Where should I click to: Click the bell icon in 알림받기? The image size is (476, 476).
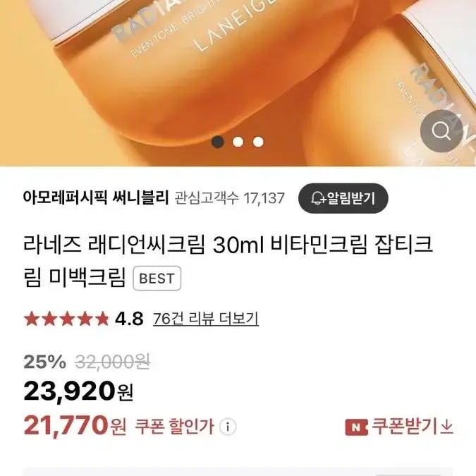(317, 198)
